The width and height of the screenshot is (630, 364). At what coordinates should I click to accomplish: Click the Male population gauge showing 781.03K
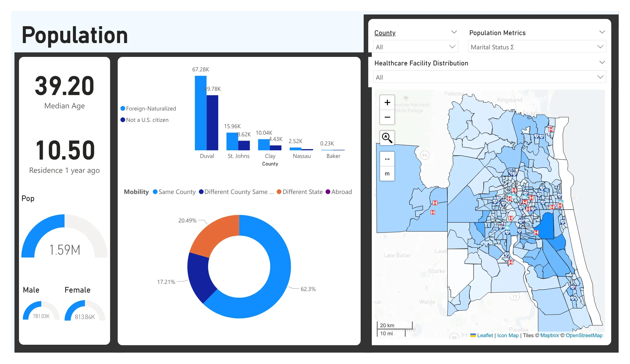(x=41, y=310)
